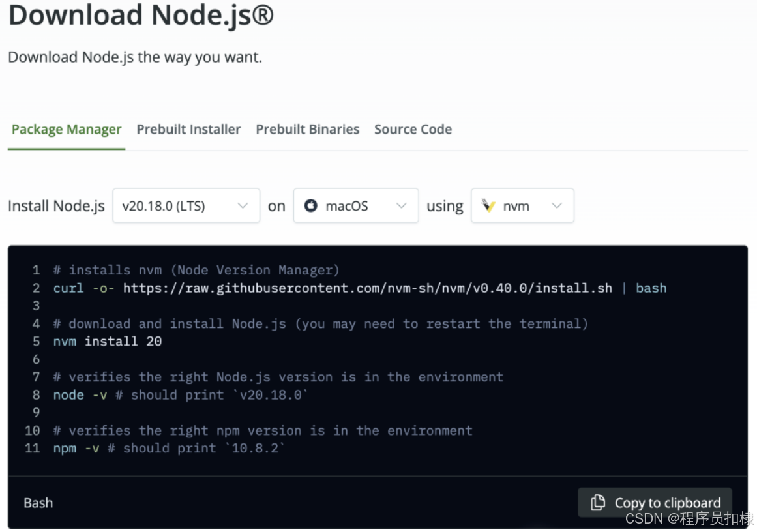This screenshot has width=757, height=532.
Task: Open the Prebuilt Installer tab
Action: pyautogui.click(x=188, y=129)
